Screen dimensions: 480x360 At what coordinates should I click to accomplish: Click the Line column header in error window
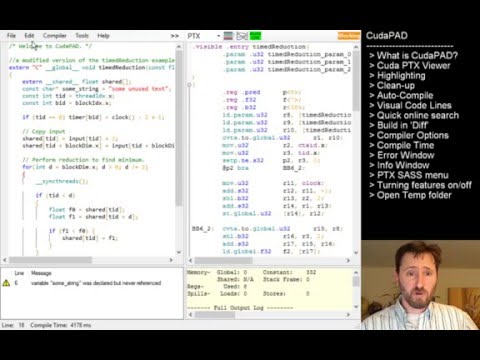tap(19, 273)
